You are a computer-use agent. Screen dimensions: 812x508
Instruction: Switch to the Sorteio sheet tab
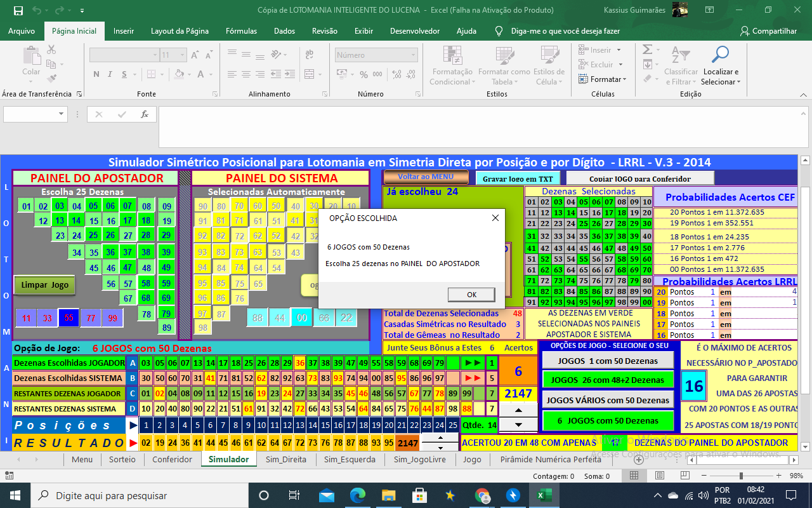point(122,459)
